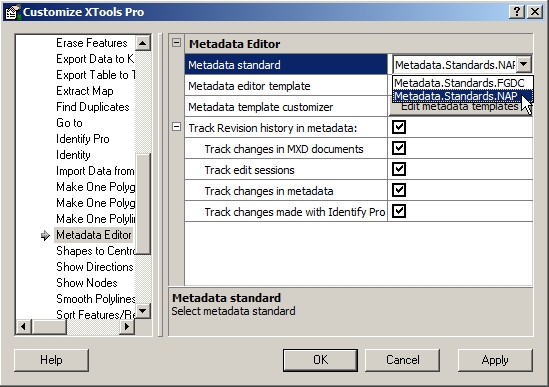Select Identity in the tool list
Screen dimensions: 549x387
tap(73, 155)
